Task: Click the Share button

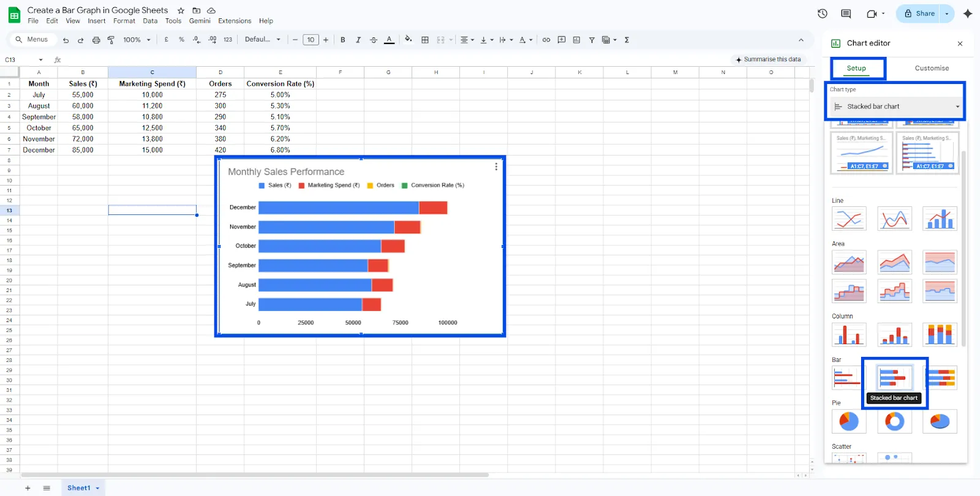Action: coord(919,13)
